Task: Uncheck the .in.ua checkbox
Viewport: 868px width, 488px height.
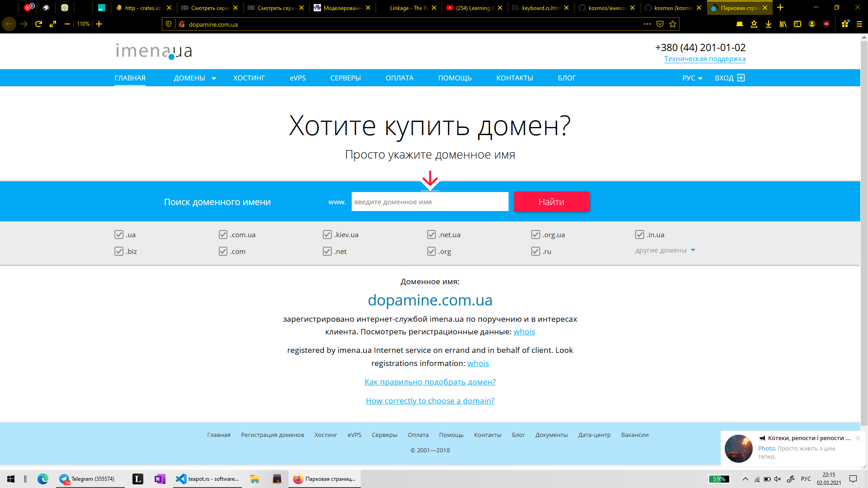Action: (640, 235)
